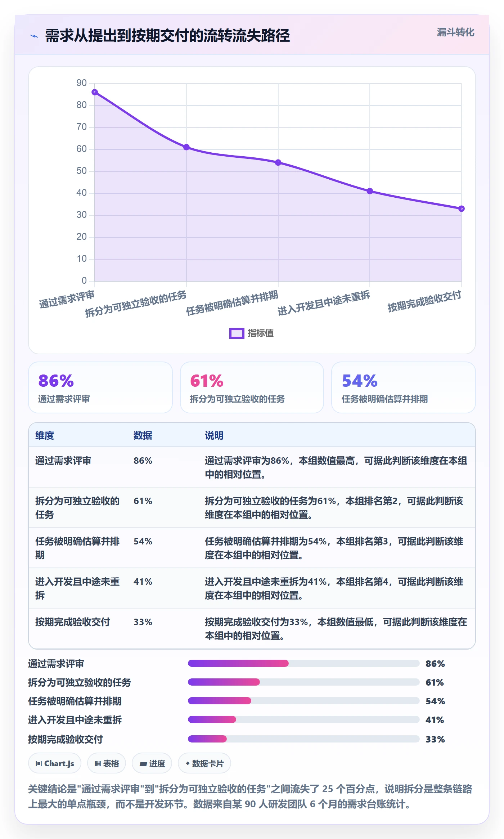Click description text 本组数值最低 row

[x=336, y=629]
